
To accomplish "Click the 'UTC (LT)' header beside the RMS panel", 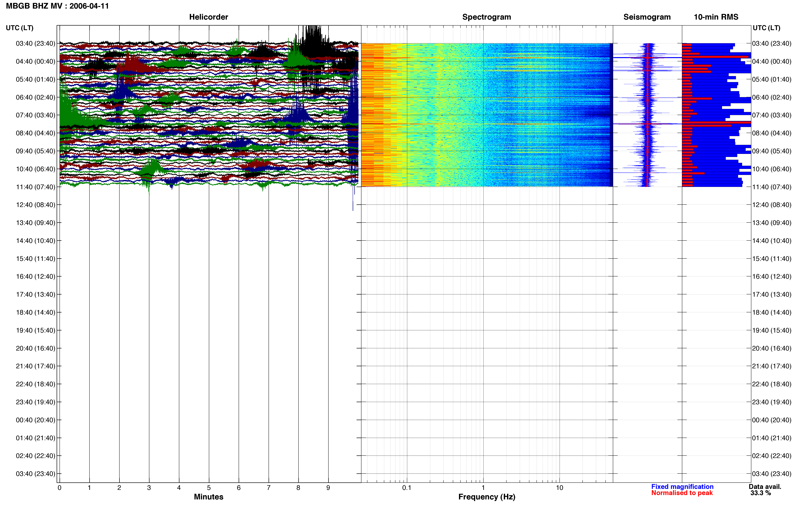I will click(x=766, y=28).
